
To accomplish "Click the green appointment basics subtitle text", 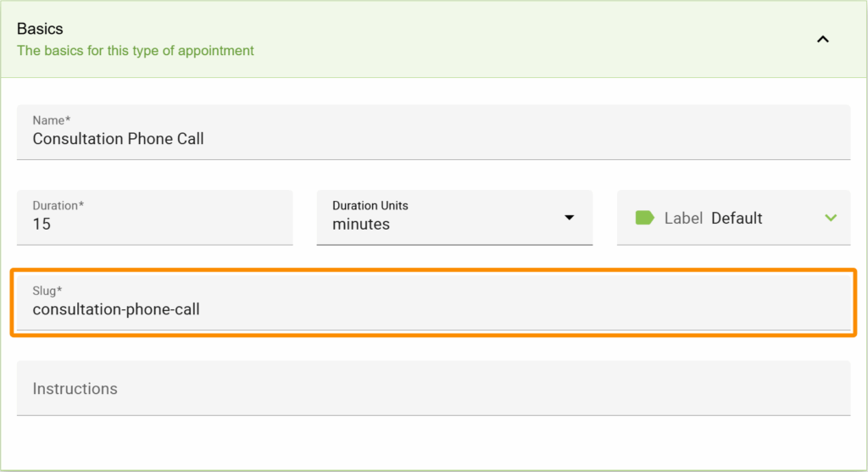I will (136, 51).
